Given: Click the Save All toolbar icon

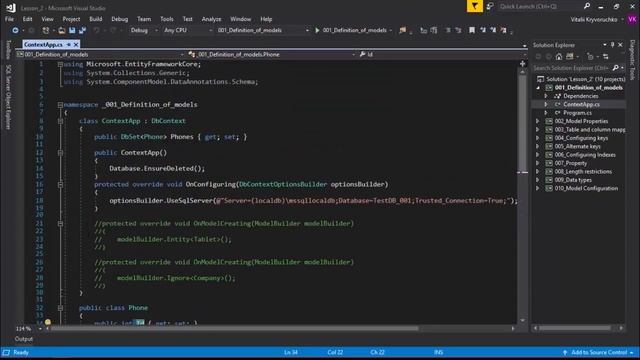Looking at the screenshot, I should [82, 30].
